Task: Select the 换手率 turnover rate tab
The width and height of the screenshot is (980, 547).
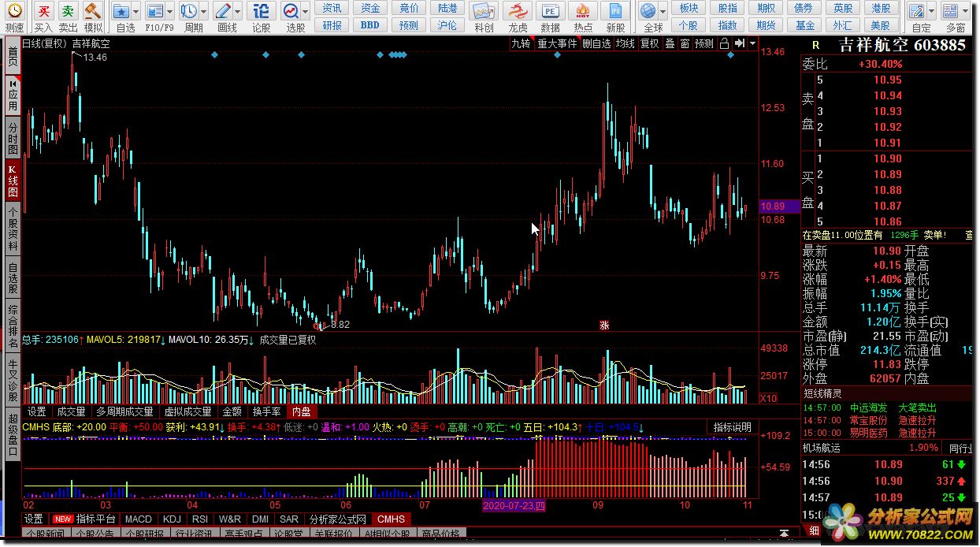Action: 266,411
